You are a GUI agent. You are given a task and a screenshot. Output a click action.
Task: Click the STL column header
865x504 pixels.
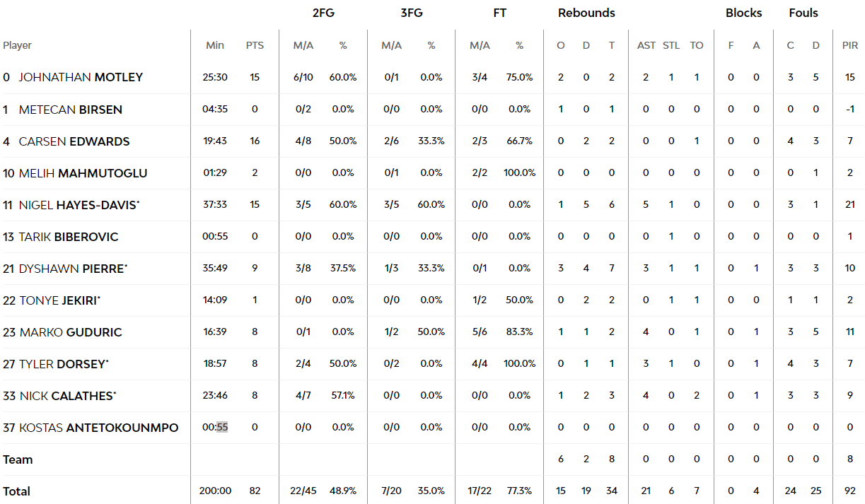671,45
